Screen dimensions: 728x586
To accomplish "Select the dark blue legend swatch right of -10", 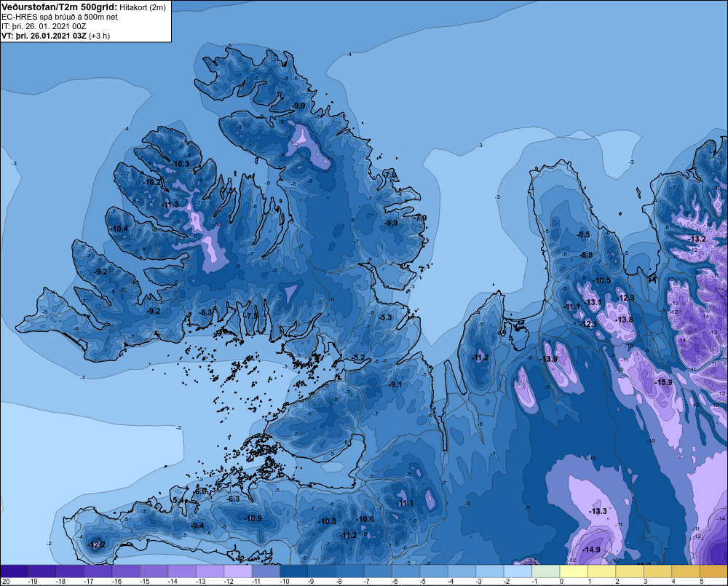I will 294,571.
